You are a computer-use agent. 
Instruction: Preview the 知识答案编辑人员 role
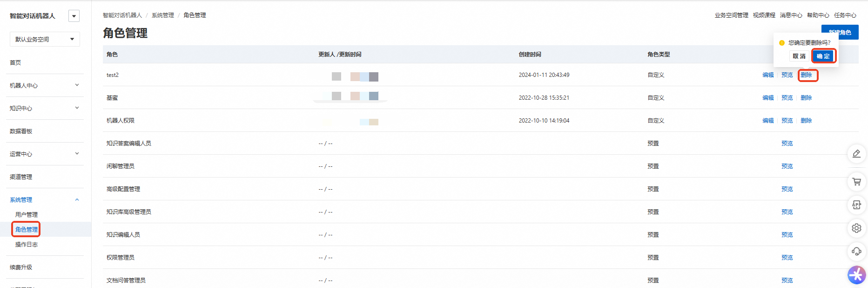pyautogui.click(x=787, y=144)
